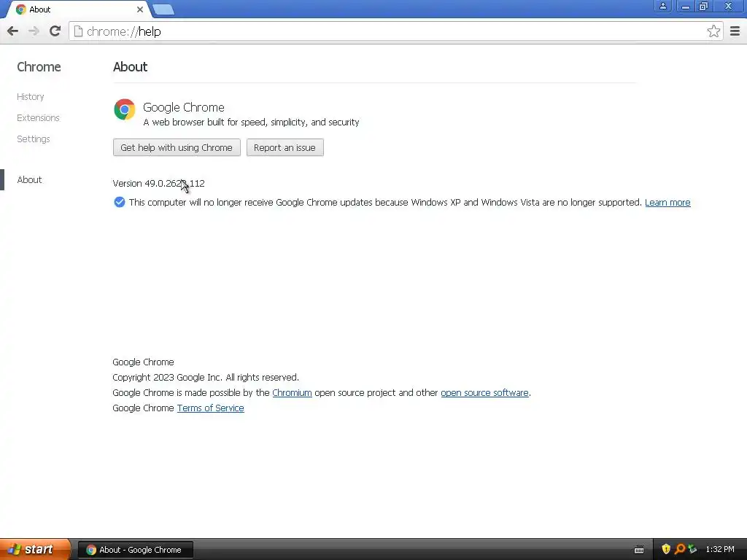Open Settings in the Chrome sidebar
747x560 pixels.
click(x=34, y=139)
